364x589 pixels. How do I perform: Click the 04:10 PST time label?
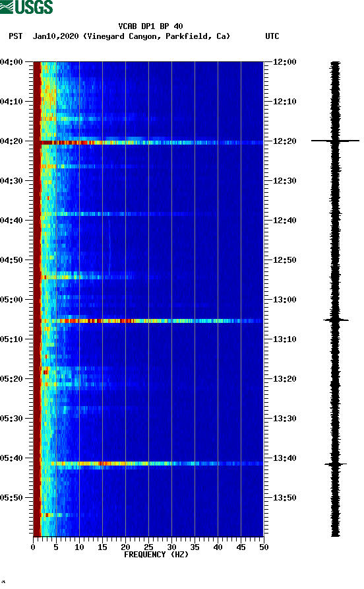(x=11, y=102)
